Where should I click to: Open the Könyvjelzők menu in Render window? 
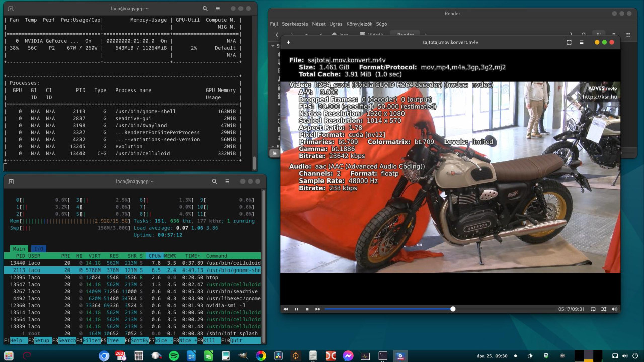359,24
